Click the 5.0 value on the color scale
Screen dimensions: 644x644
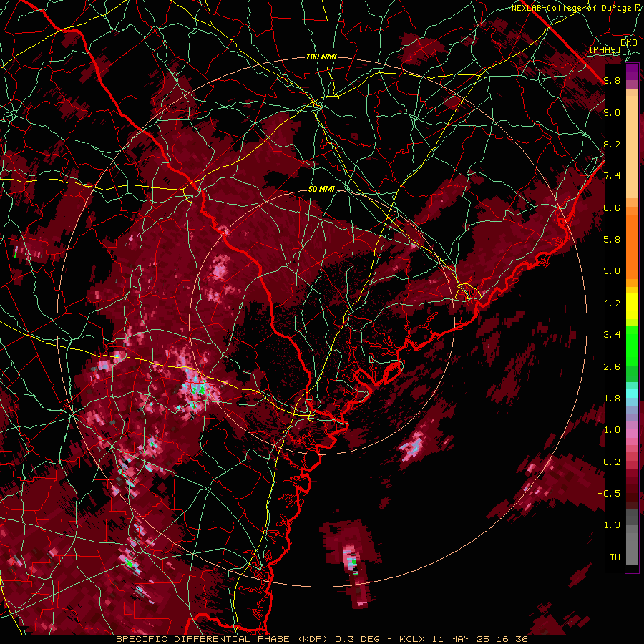612,271
